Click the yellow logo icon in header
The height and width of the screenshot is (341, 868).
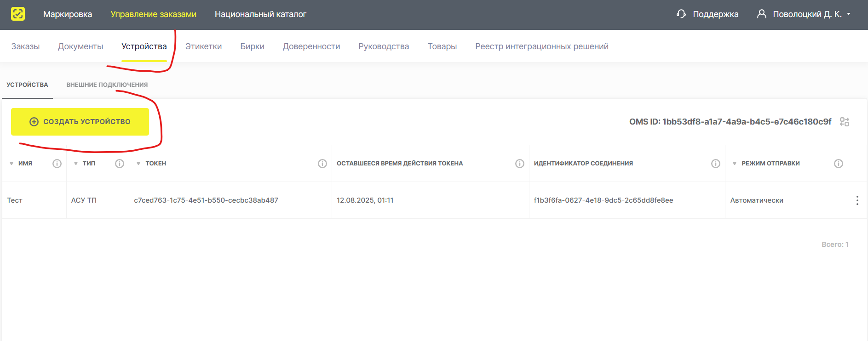[x=18, y=14]
